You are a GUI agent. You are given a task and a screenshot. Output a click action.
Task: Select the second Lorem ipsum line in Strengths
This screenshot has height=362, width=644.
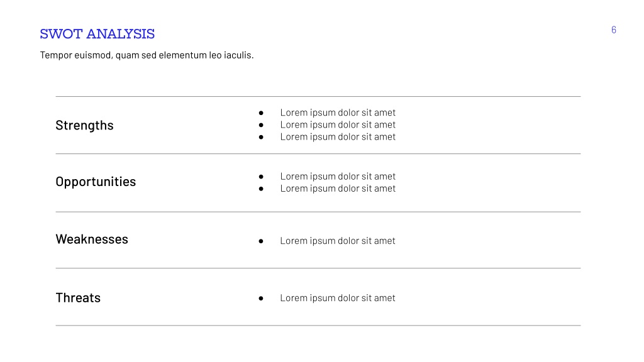(338, 125)
